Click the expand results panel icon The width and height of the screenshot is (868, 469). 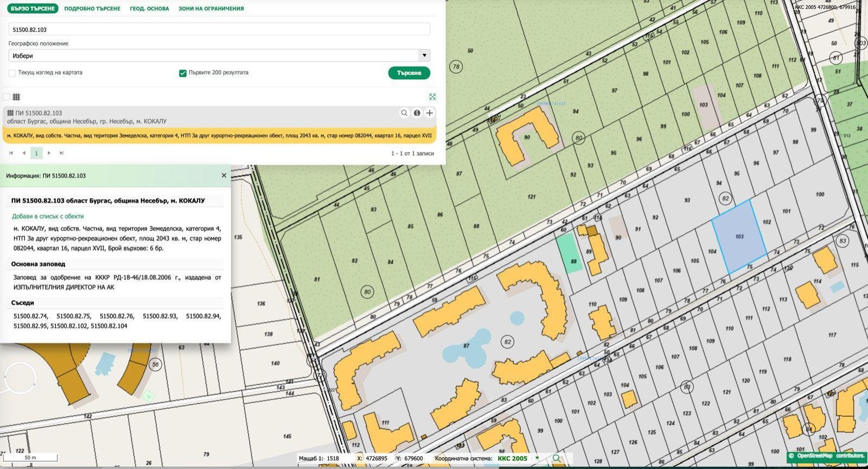(x=432, y=97)
